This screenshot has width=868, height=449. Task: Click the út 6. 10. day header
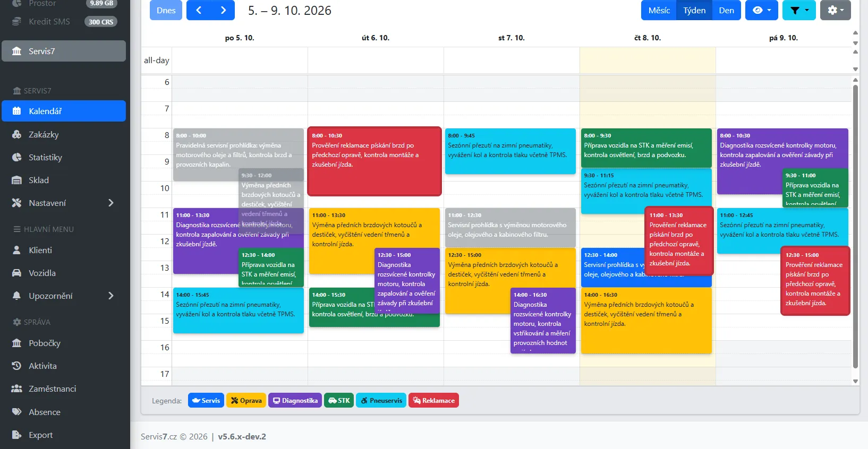(x=376, y=38)
